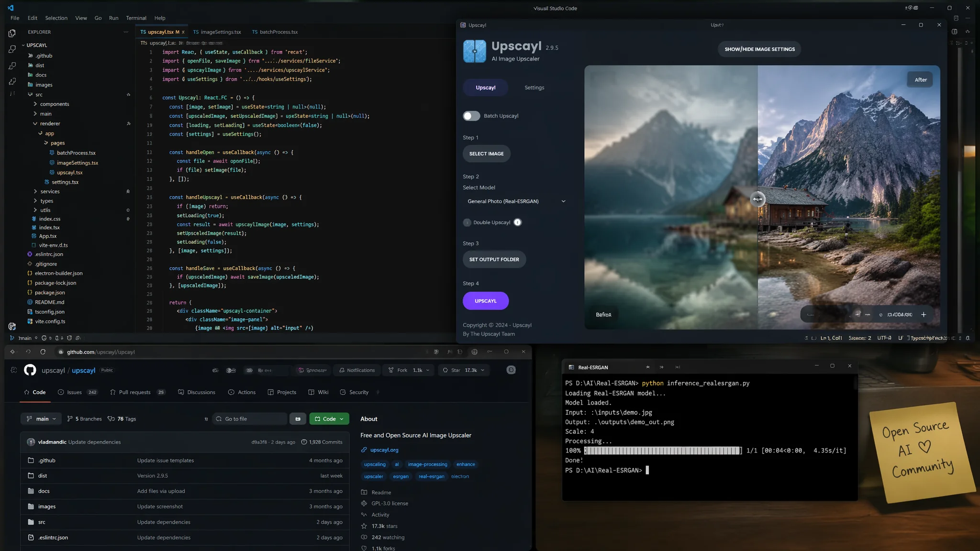Open the GPL-3.0 license link
This screenshot has height=551, width=980.
[390, 503]
